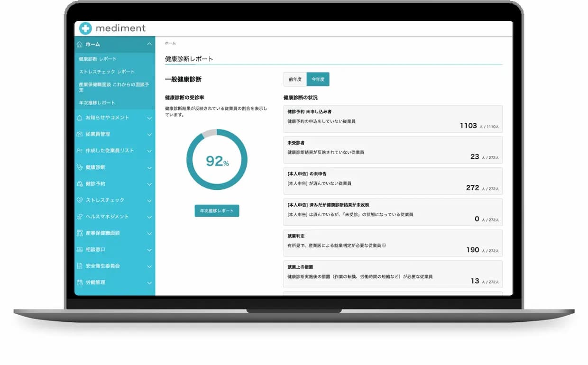Select the 今年度 toggle option
This screenshot has height=365, width=588.
tap(318, 79)
